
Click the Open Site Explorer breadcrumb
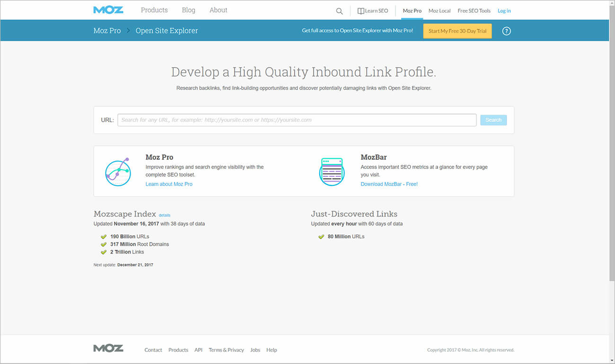(167, 31)
